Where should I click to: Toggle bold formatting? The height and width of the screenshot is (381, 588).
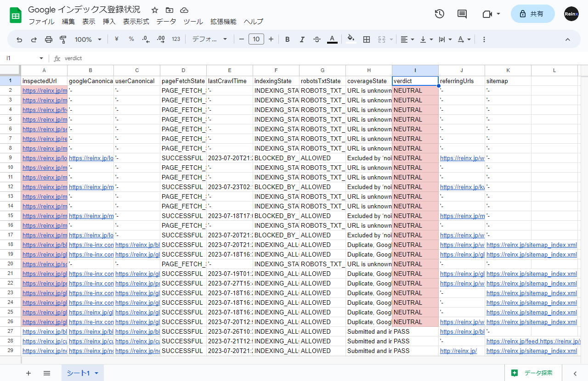288,39
